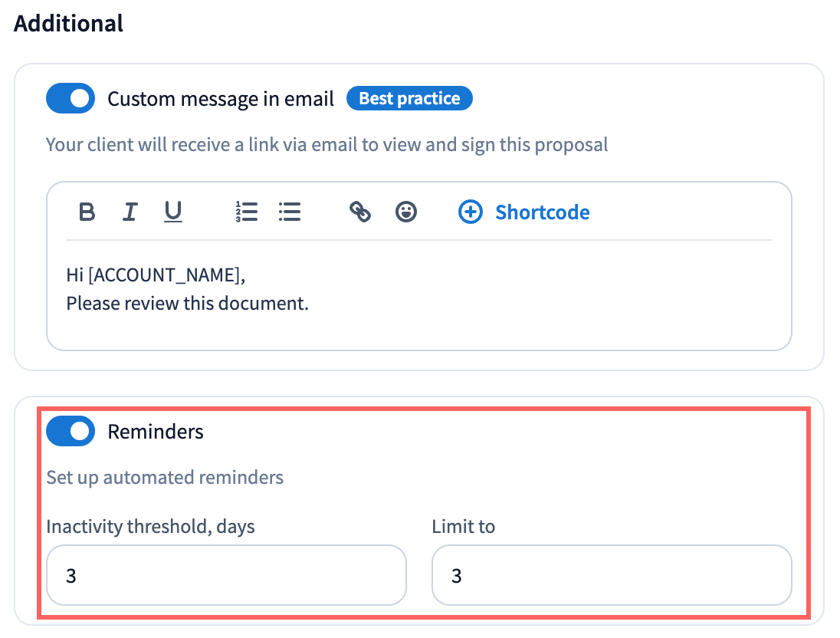Click the insert link chain icon
Image resolution: width=840 pixels, height=638 pixels.
(360, 212)
